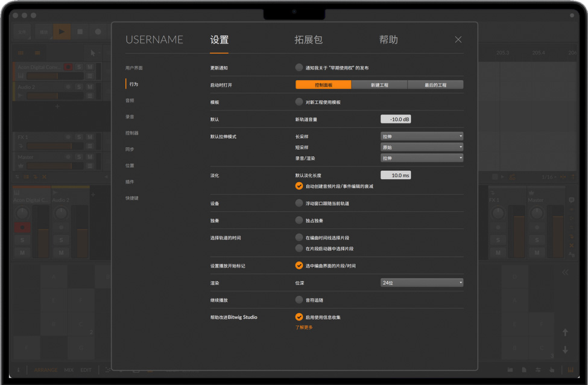
Task: Open the 位深 dropdown showing 24位
Action: (x=422, y=282)
